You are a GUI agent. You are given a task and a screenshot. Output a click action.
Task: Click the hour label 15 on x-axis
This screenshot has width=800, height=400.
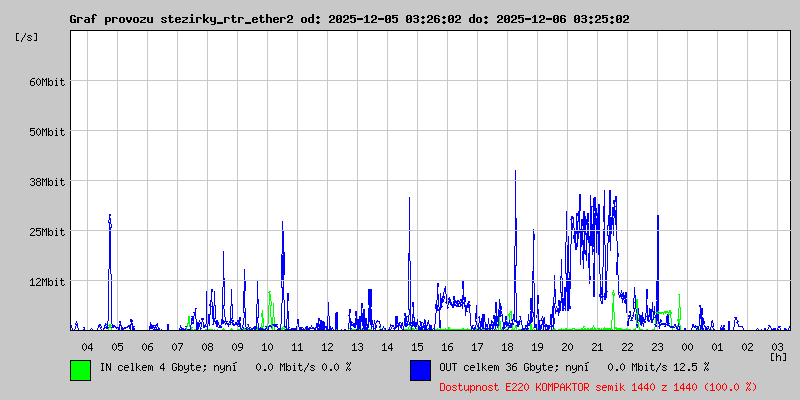click(x=417, y=347)
